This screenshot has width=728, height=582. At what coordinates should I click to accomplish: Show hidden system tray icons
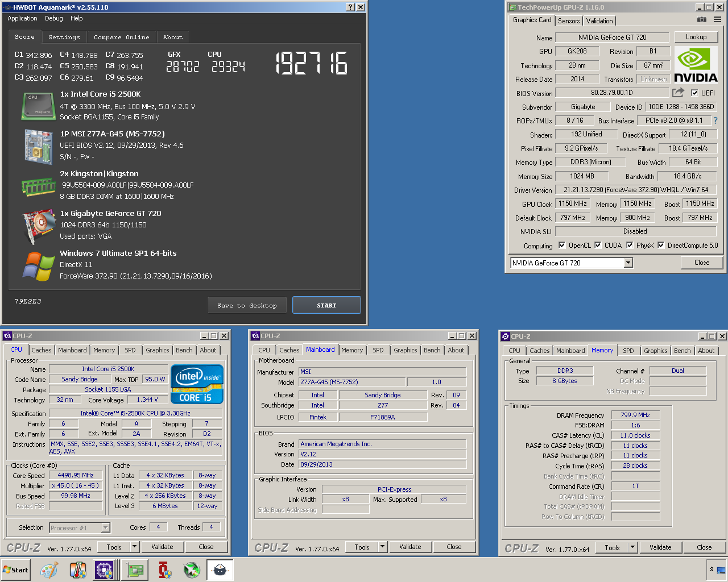click(712, 569)
